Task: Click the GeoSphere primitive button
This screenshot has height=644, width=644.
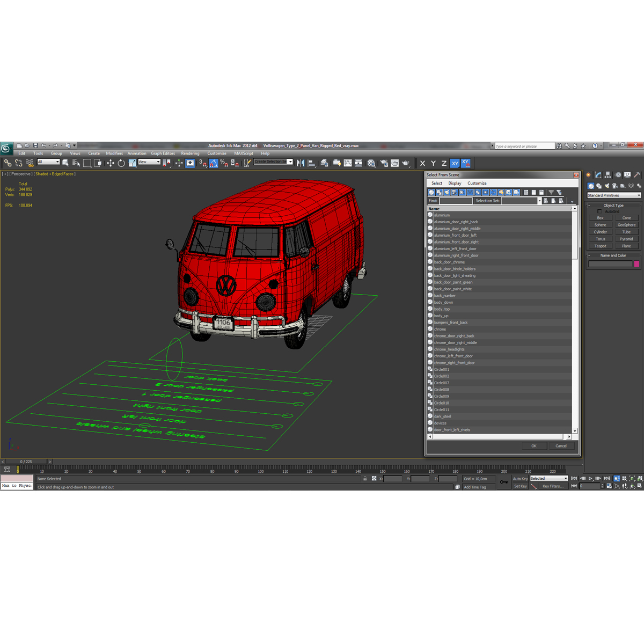Action: 626,225
